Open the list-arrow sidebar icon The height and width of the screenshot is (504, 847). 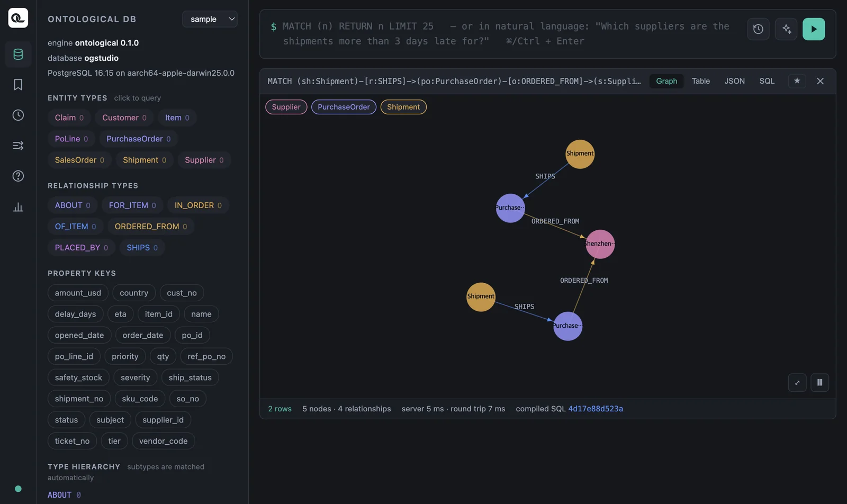point(18,146)
